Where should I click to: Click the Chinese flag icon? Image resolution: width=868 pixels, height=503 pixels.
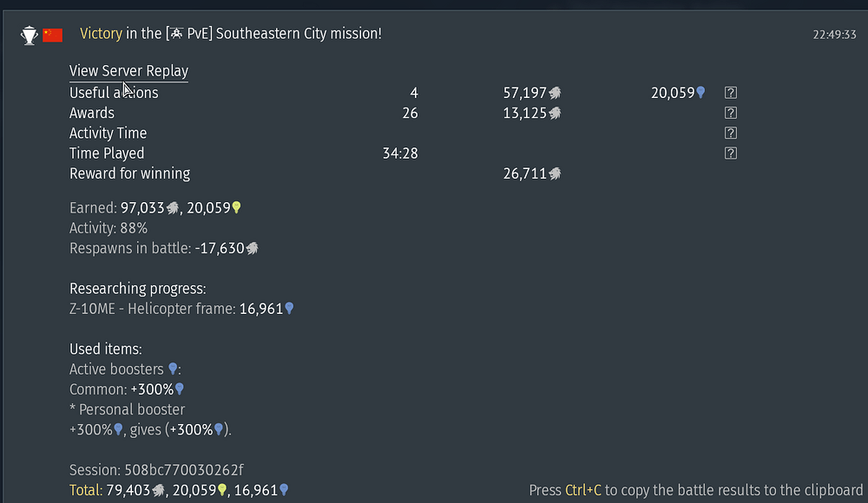pyautogui.click(x=53, y=35)
